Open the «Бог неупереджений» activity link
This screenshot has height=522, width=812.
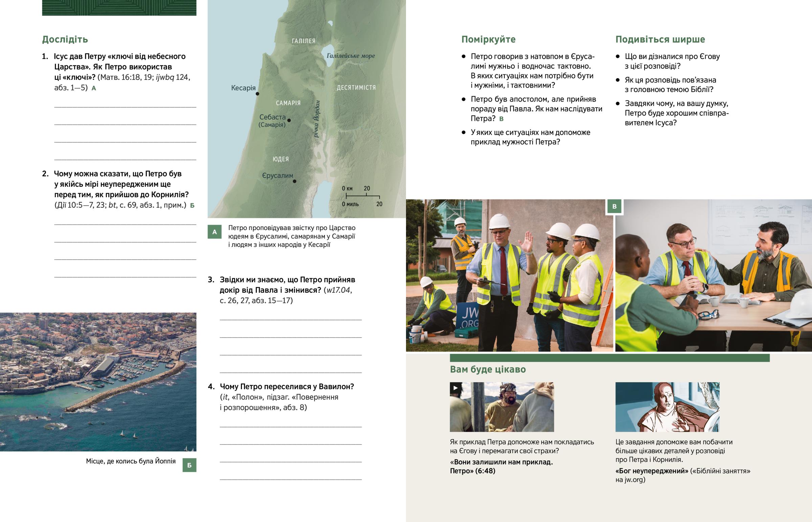point(652,471)
